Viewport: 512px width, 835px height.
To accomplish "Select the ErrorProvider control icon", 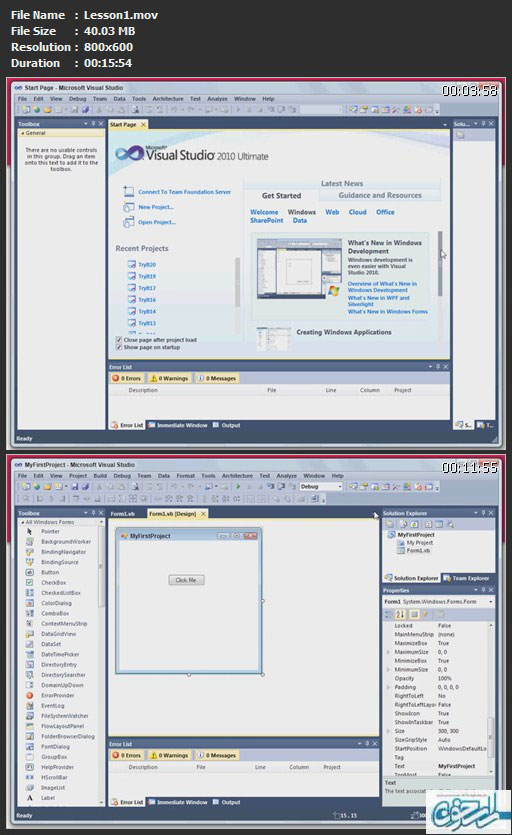I will pyautogui.click(x=29, y=695).
